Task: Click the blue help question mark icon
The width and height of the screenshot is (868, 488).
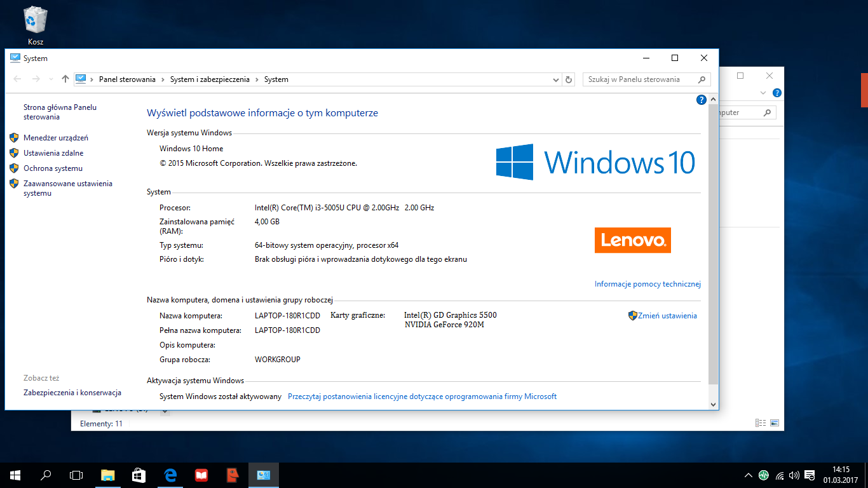Action: [x=702, y=100]
